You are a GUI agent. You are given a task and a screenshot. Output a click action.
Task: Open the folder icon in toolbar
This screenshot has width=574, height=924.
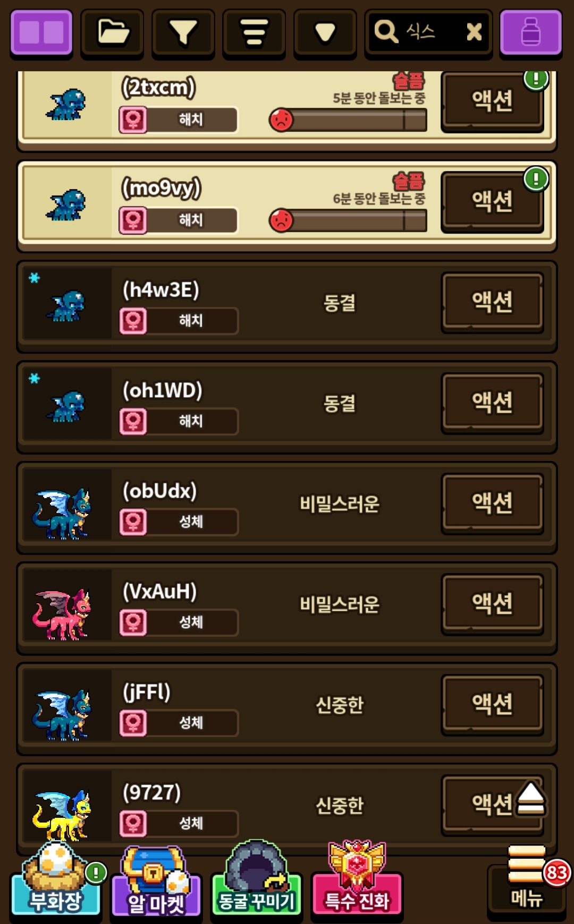[112, 33]
